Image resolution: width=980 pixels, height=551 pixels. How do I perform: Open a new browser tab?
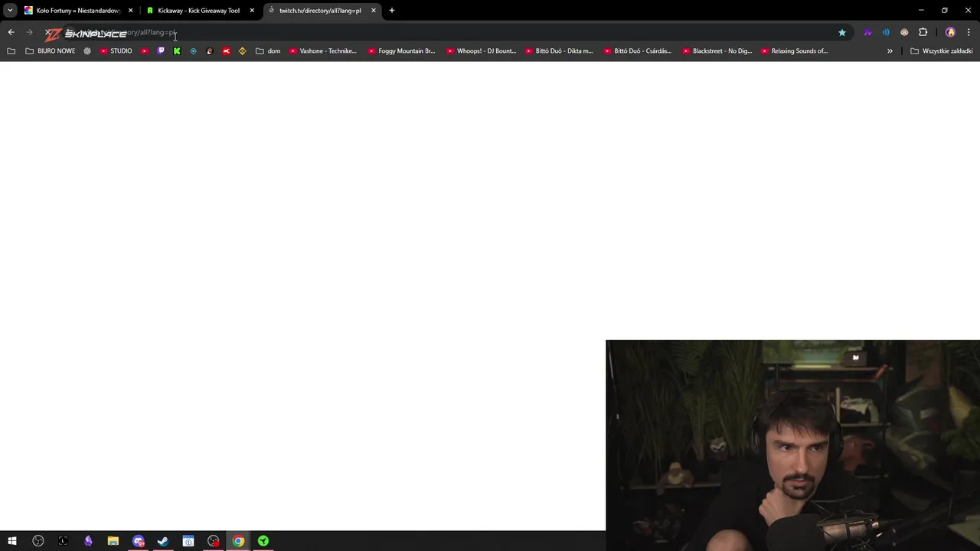[x=392, y=11]
